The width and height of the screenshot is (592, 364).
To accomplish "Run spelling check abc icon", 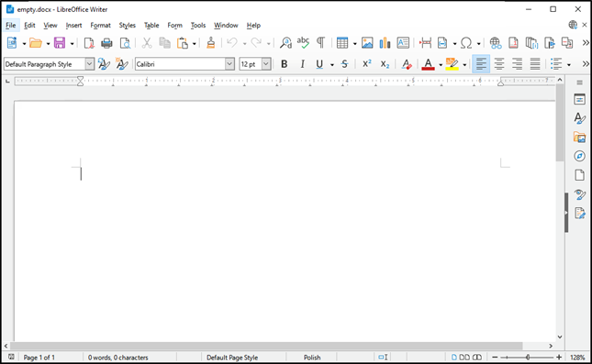I will pos(303,43).
